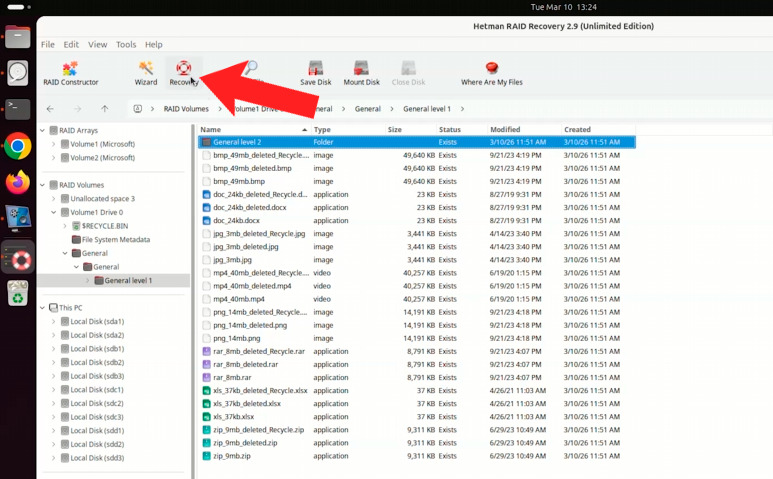Image resolution: width=773 pixels, height=479 pixels.
Task: Sort the list by the Type column
Action: click(x=348, y=129)
